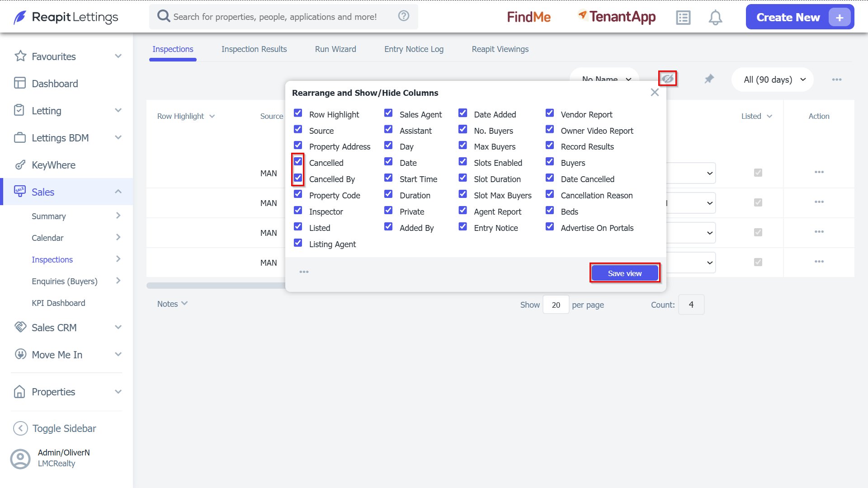Click the Create New button
This screenshot has height=488, width=868.
tap(800, 17)
